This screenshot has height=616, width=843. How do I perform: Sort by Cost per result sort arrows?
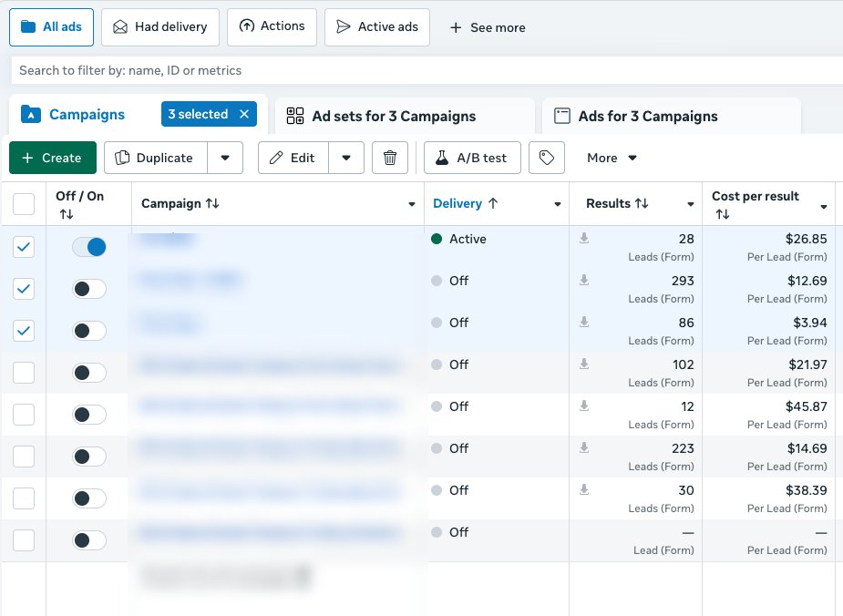723,214
